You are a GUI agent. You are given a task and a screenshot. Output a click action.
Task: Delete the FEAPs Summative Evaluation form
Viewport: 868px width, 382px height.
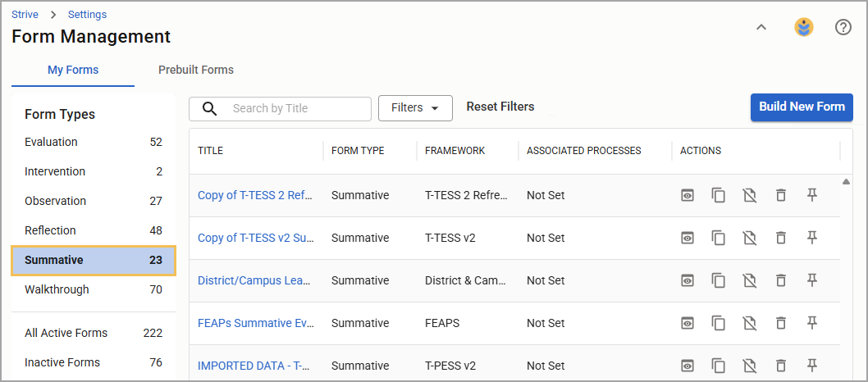pos(780,323)
